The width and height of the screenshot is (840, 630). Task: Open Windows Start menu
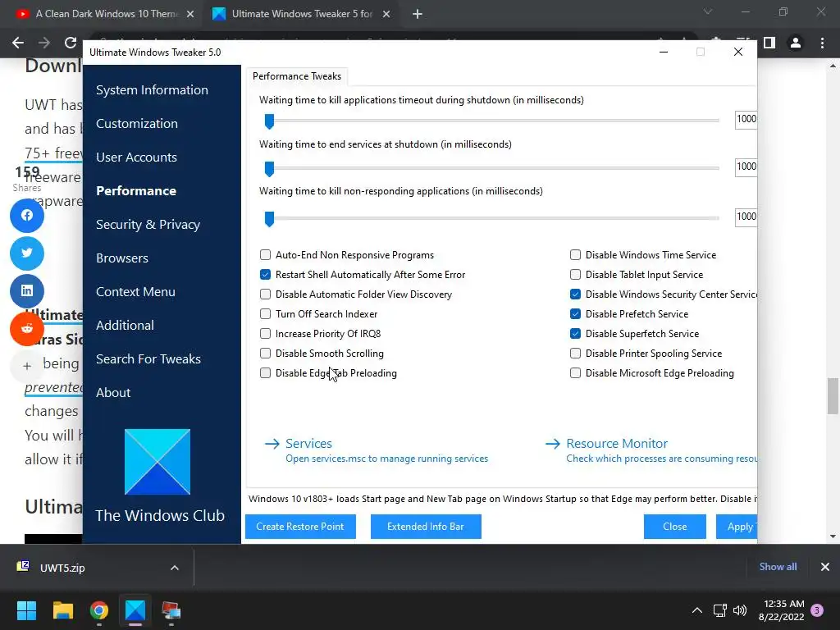coord(26,610)
